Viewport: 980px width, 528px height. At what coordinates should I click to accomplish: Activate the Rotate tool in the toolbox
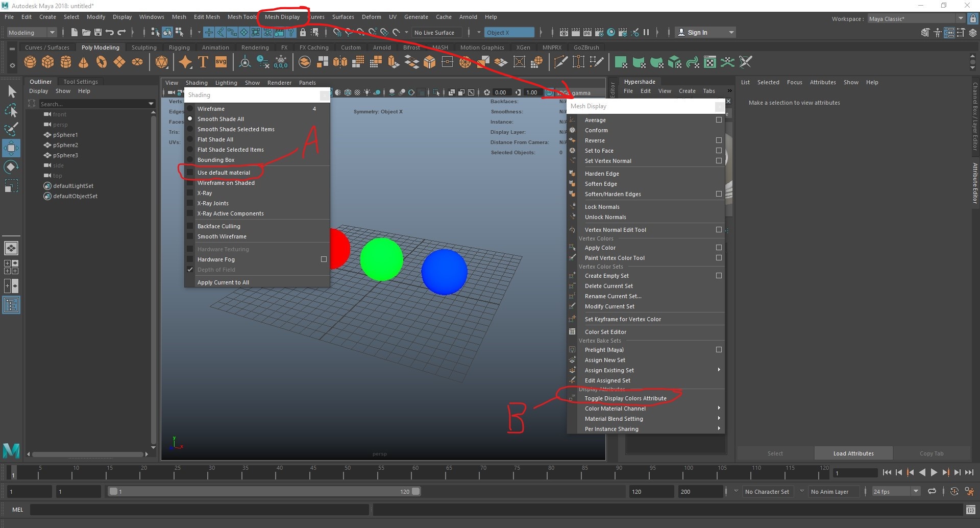pos(11,167)
